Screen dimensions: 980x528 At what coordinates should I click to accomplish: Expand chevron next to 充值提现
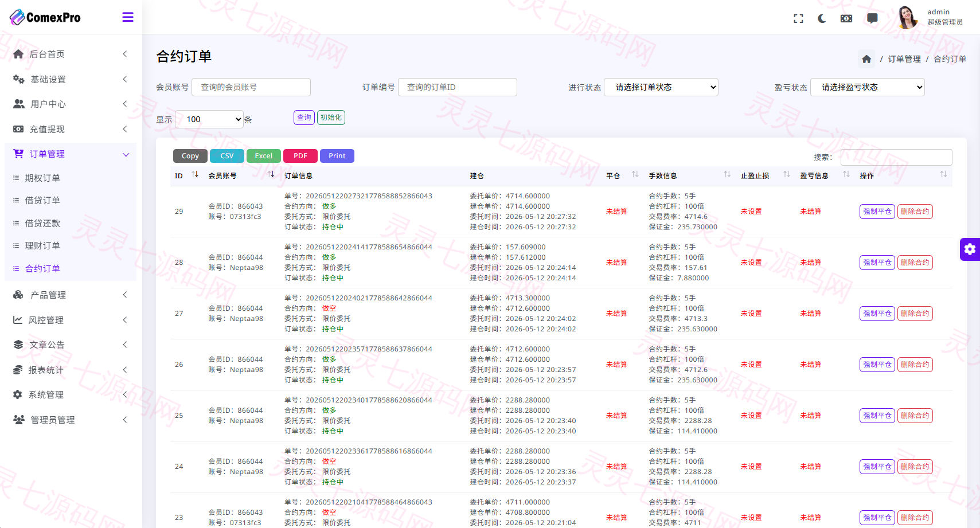tap(125, 129)
